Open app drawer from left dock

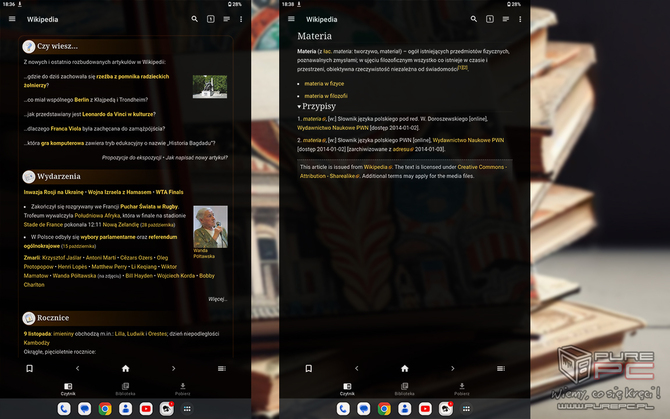[x=187, y=409]
